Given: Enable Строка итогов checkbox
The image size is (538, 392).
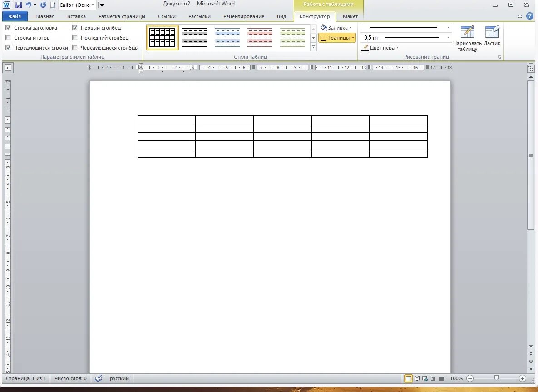Looking at the screenshot, I should [x=9, y=37].
